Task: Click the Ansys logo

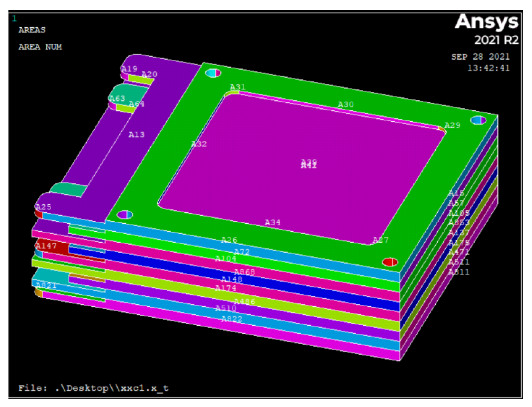Action: pyautogui.click(x=487, y=22)
